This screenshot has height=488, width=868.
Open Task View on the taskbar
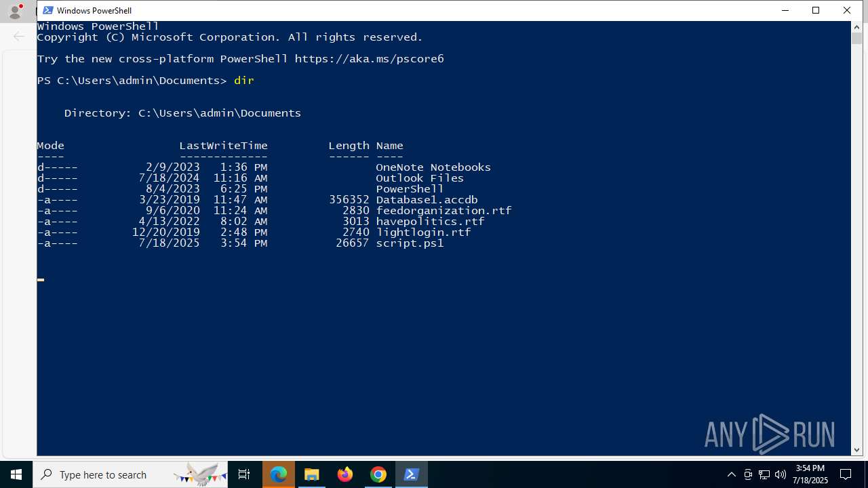tap(244, 474)
